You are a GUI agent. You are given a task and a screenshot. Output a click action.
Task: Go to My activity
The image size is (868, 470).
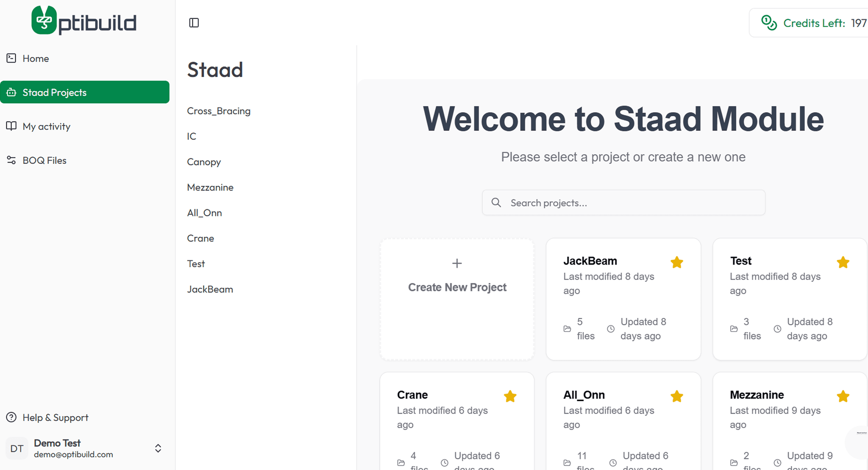[x=46, y=126]
